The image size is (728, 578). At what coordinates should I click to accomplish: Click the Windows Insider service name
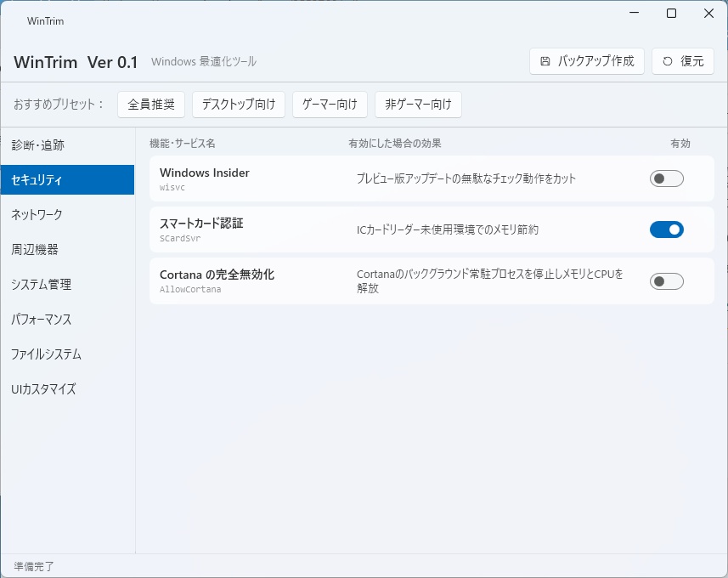pyautogui.click(x=204, y=173)
